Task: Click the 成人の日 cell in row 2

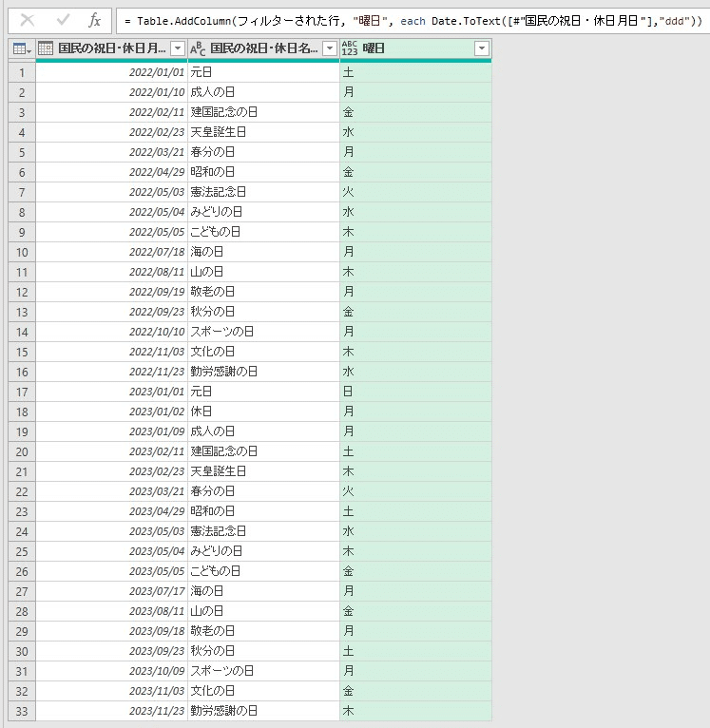Action: click(263, 92)
